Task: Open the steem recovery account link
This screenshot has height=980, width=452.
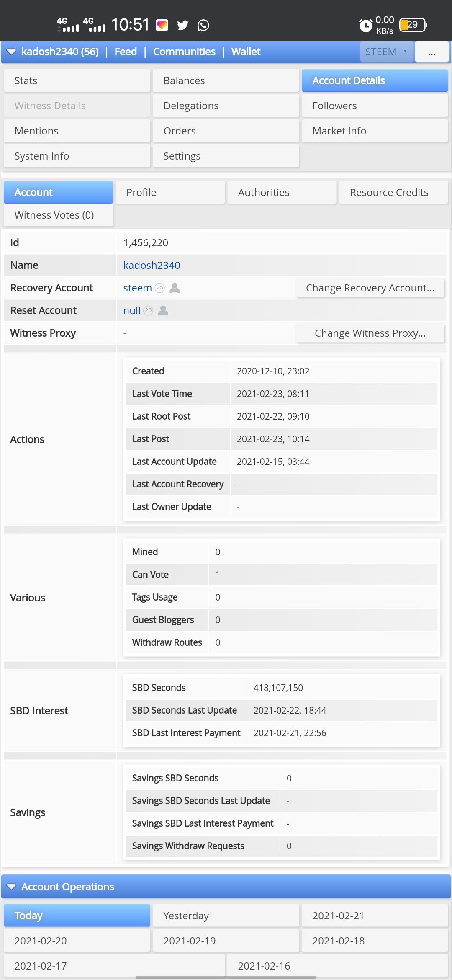Action: [x=137, y=288]
